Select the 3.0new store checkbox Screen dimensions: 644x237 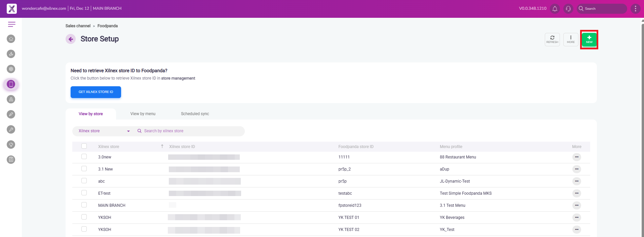84,157
